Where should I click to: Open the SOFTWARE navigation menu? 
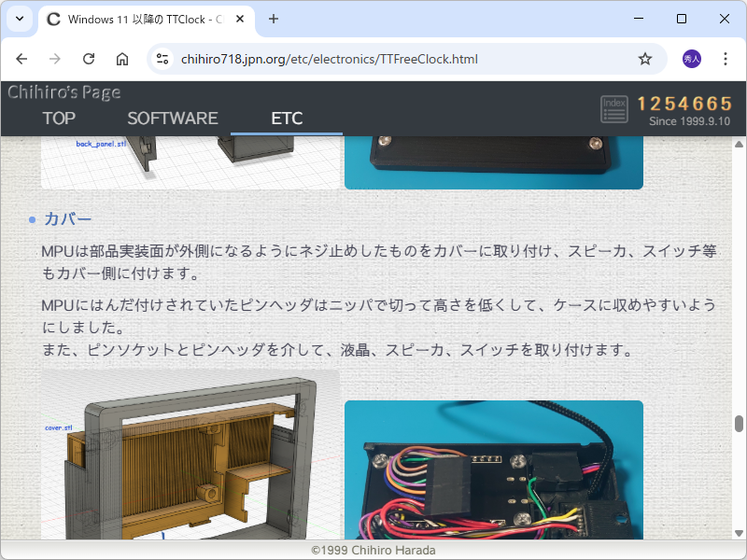pyautogui.click(x=173, y=118)
